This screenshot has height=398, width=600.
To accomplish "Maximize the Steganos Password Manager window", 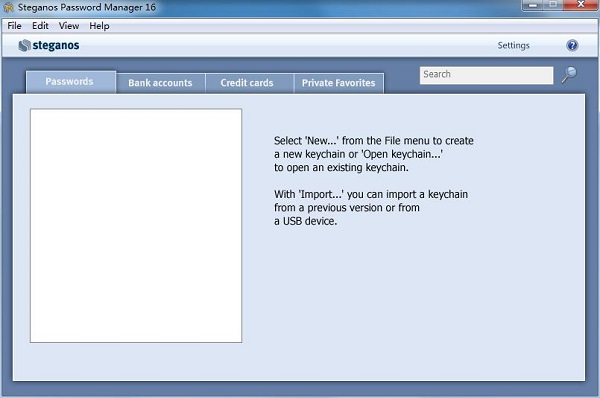I will (553, 5).
